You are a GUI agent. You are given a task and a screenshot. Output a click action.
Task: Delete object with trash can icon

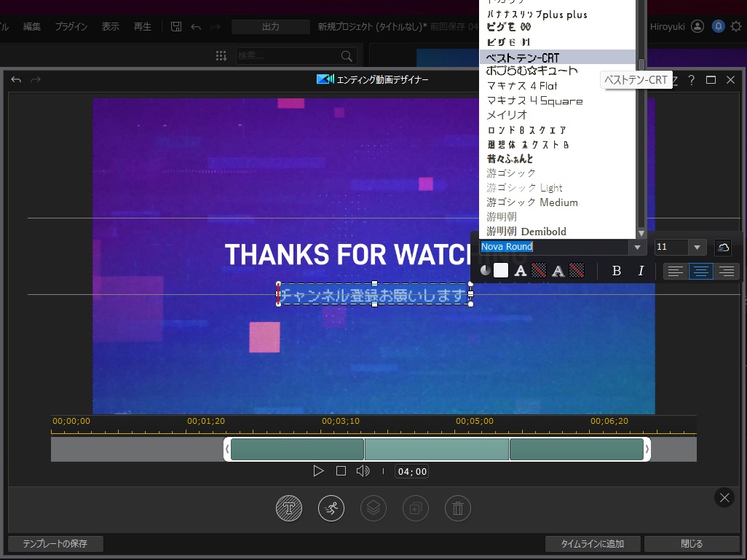point(458,508)
